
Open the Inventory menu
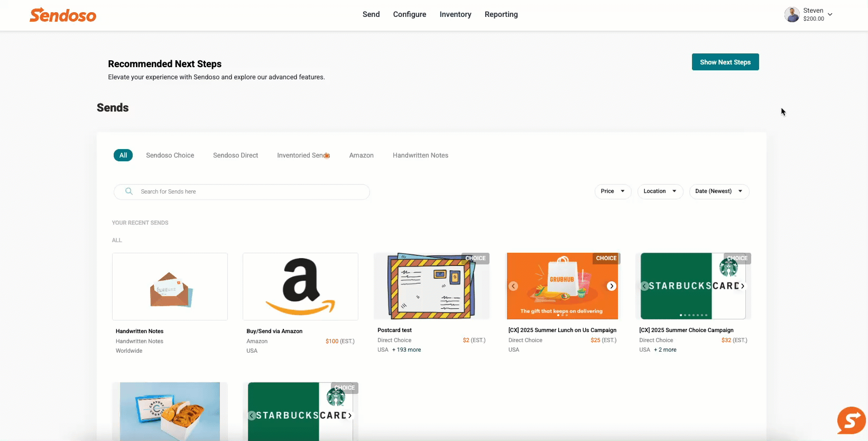pyautogui.click(x=455, y=14)
